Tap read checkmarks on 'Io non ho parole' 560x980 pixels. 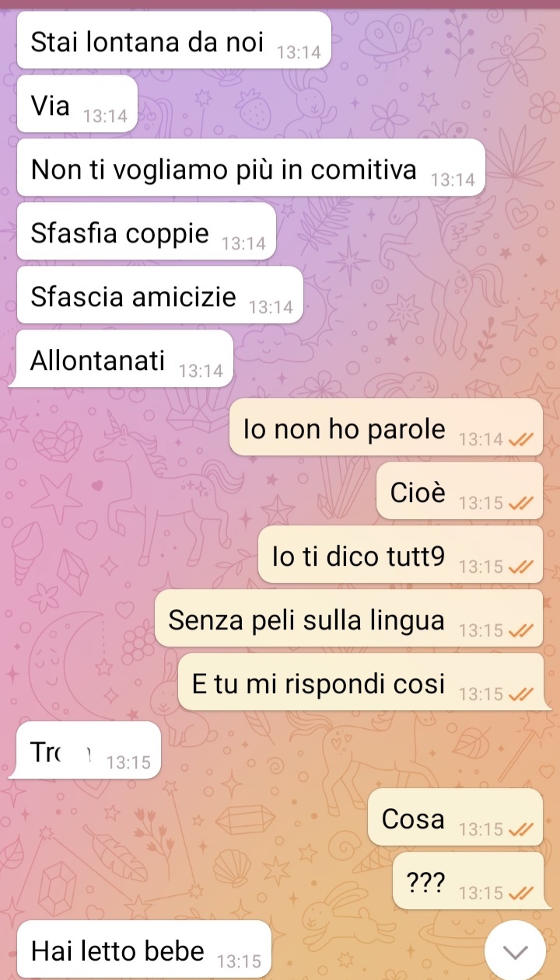(521, 440)
